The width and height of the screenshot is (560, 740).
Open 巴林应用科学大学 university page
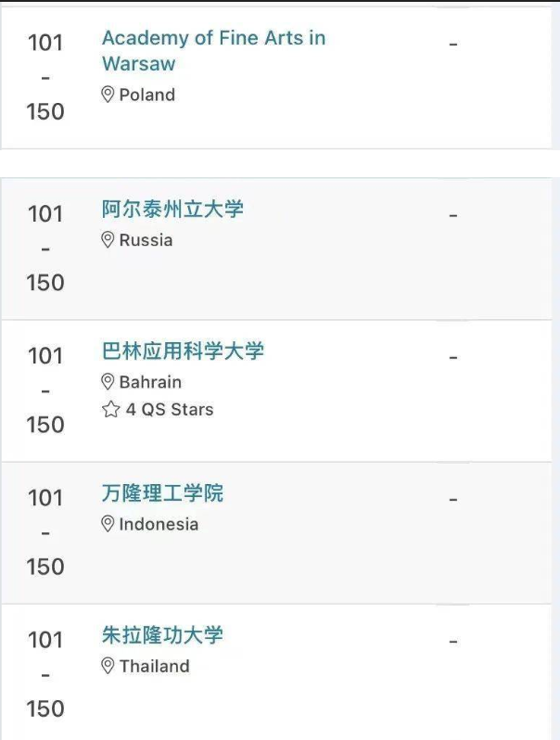click(183, 351)
